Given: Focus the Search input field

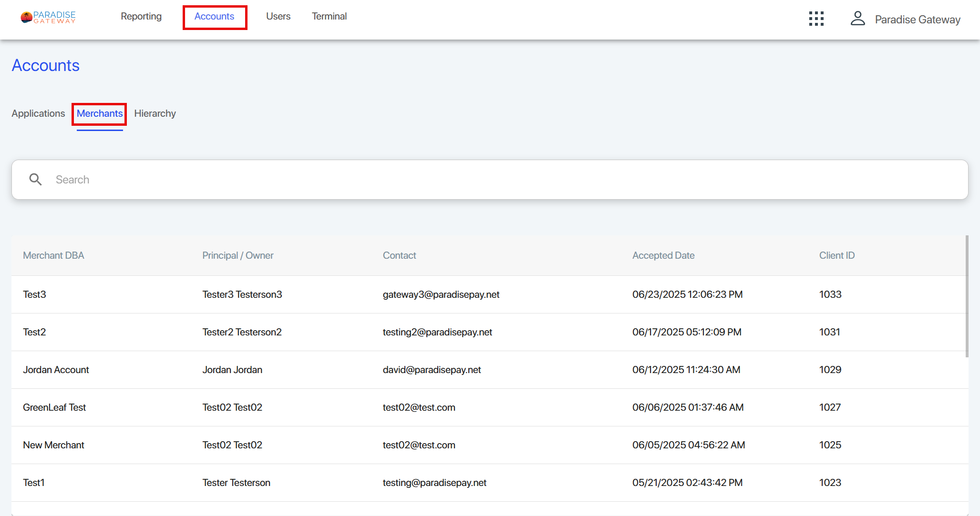Looking at the screenshot, I should point(490,180).
